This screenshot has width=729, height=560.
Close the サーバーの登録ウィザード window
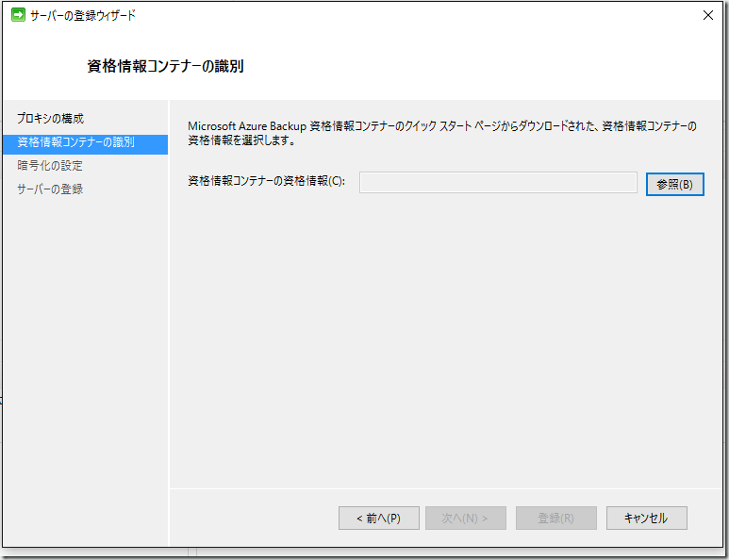pyautogui.click(x=708, y=15)
